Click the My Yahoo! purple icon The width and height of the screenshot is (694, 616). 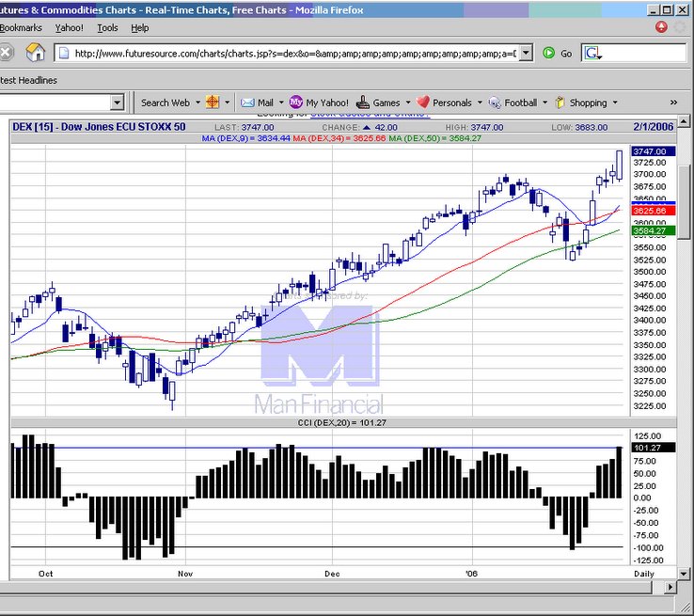coord(295,103)
